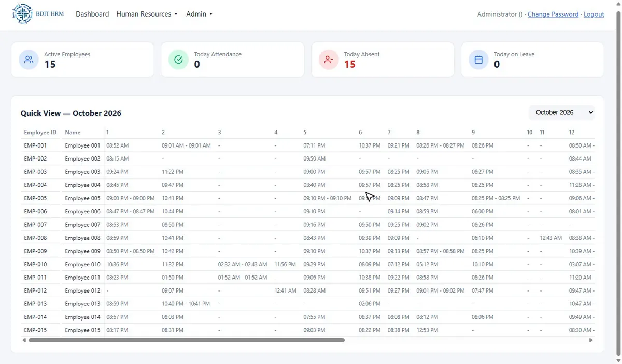Expand the Admin menu
Viewport: 622px width, 364px height.
coord(200,14)
